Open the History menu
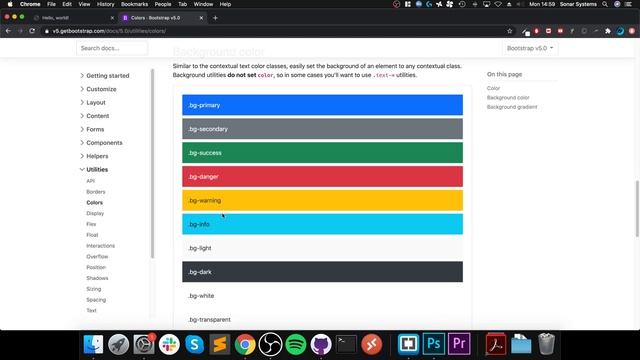 click(x=105, y=4)
